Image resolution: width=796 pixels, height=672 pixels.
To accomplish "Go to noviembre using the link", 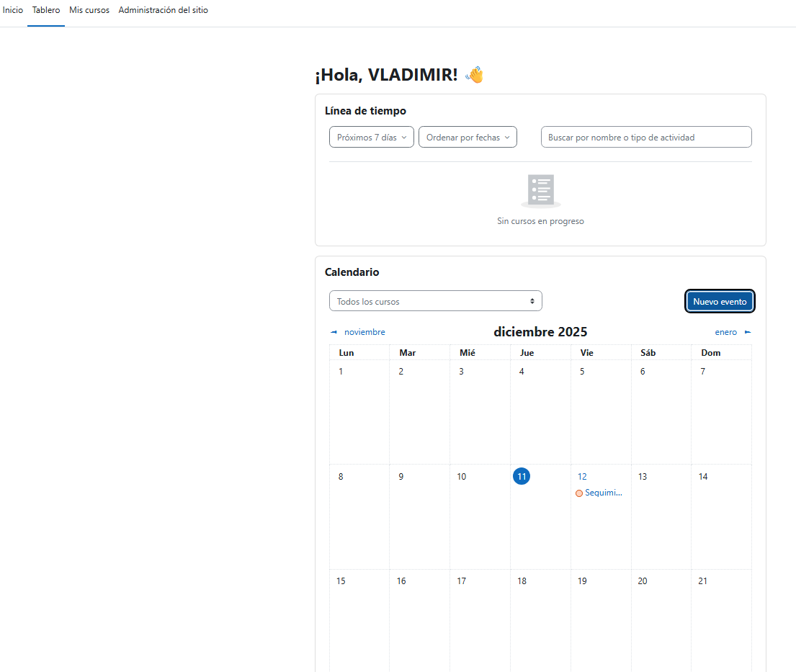I will pyautogui.click(x=365, y=332).
